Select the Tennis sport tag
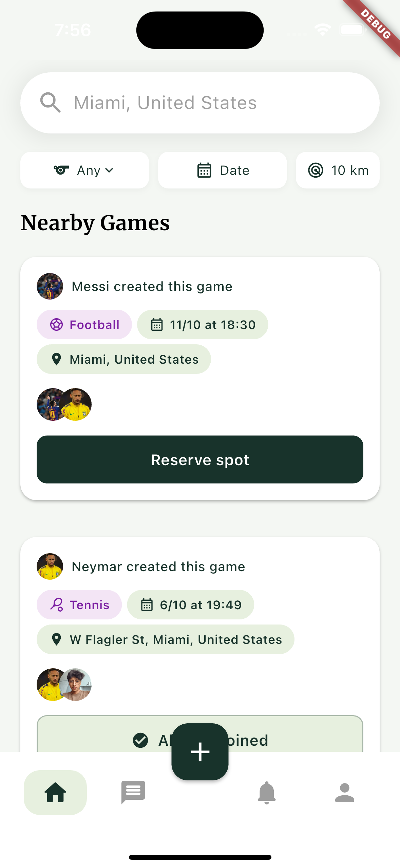This screenshot has height=868, width=400. click(x=79, y=605)
